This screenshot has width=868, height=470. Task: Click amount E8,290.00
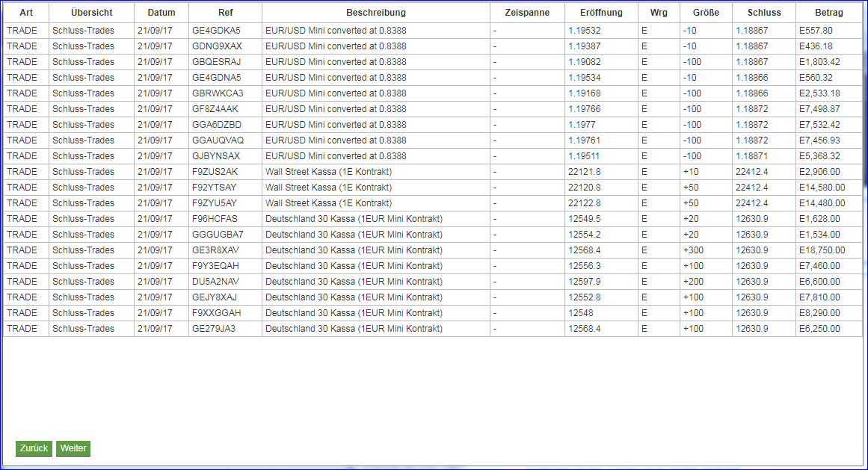[819, 313]
